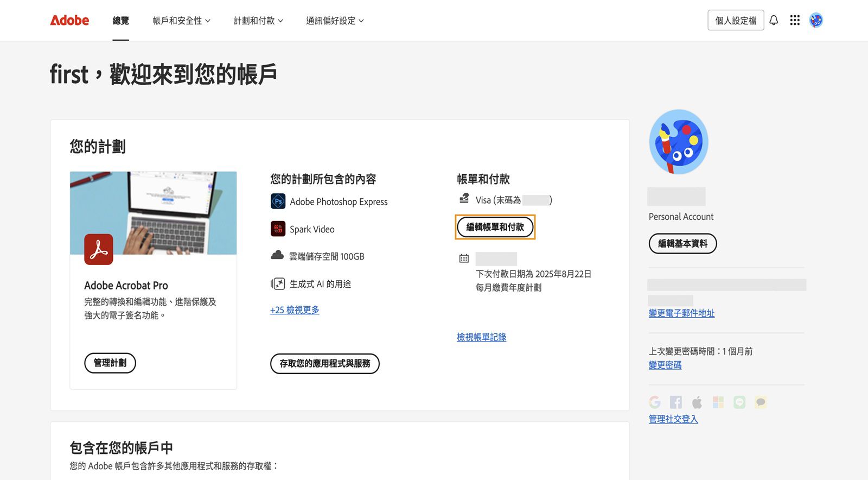
Task: Open the small profile avatar menu
Action: (x=816, y=20)
